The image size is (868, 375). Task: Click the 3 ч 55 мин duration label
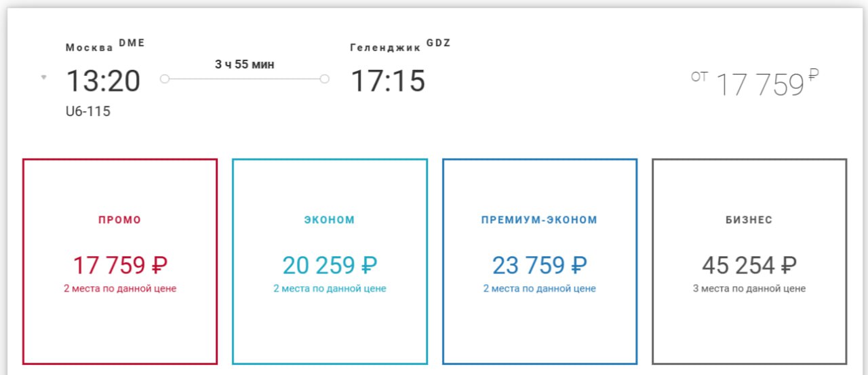point(245,65)
